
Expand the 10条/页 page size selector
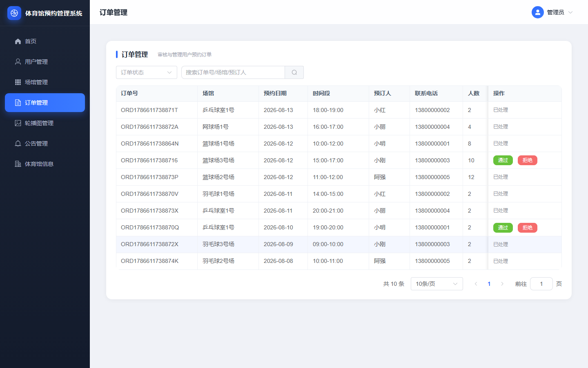(437, 284)
